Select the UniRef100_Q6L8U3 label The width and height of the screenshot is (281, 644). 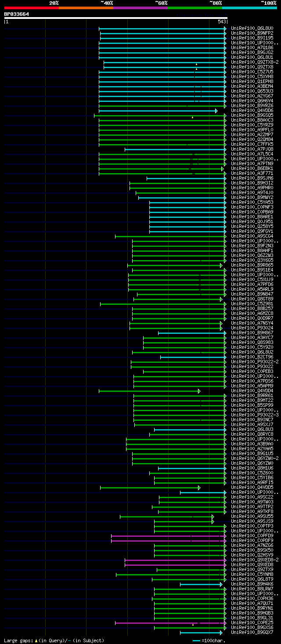[x=252, y=430]
